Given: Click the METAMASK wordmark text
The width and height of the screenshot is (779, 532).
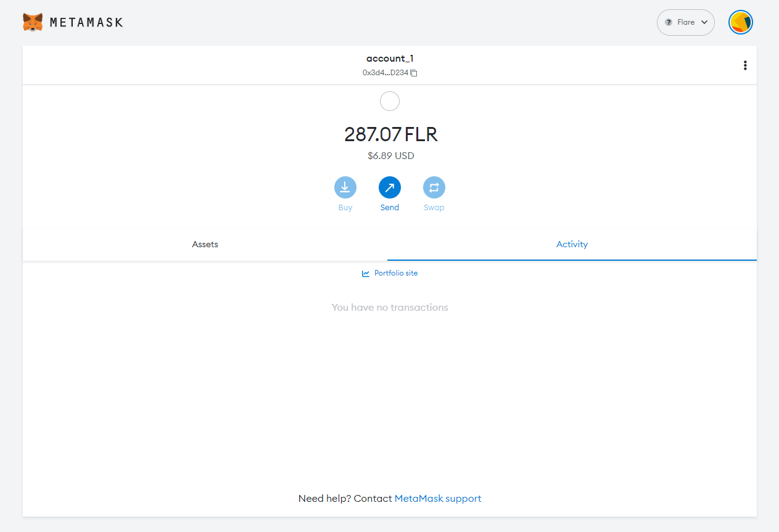Looking at the screenshot, I should click(x=86, y=22).
